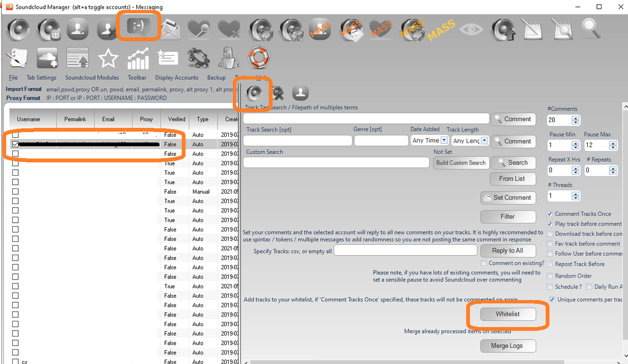Enable the Random Order checkbox

(x=550, y=276)
